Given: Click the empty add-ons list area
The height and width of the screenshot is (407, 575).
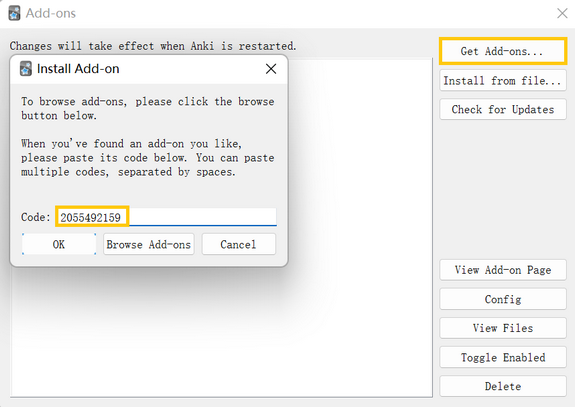Looking at the screenshot, I should coord(359,227).
